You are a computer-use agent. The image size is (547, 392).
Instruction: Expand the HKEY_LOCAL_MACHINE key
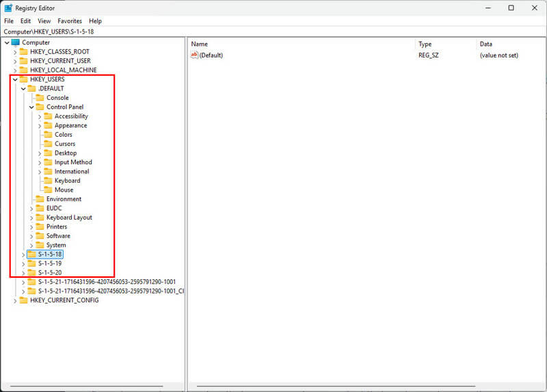pyautogui.click(x=15, y=70)
